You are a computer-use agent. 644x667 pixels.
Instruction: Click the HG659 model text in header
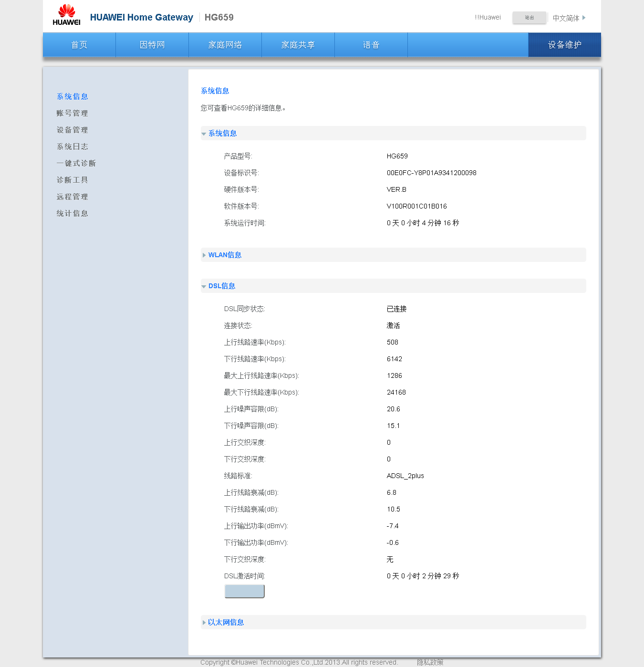coord(219,18)
